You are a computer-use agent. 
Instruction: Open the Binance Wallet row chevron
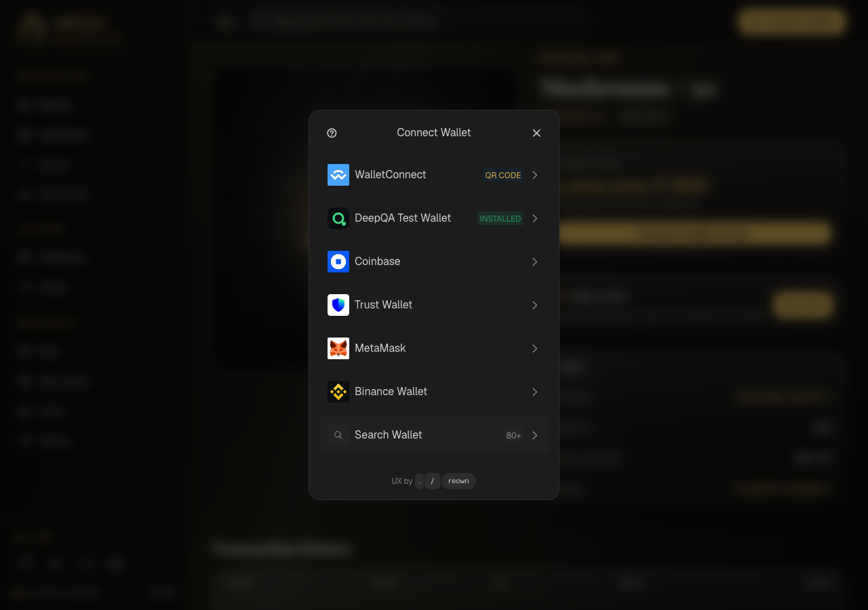pos(535,392)
